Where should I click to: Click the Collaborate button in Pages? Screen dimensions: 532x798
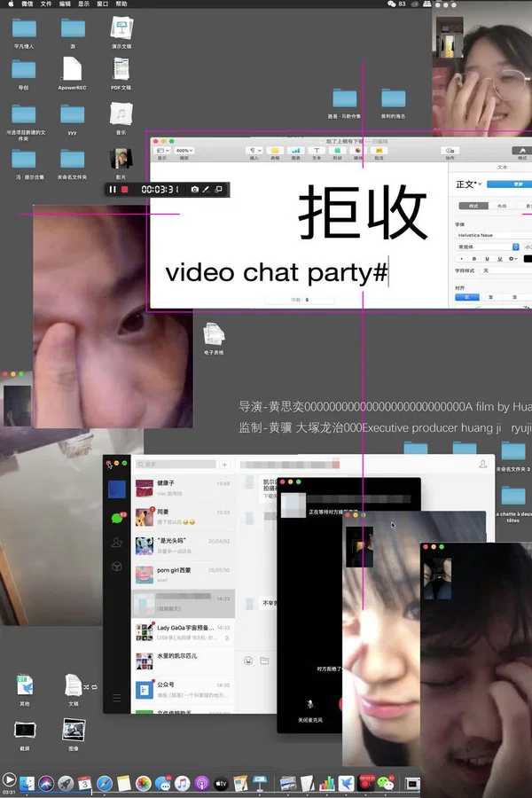(450, 151)
